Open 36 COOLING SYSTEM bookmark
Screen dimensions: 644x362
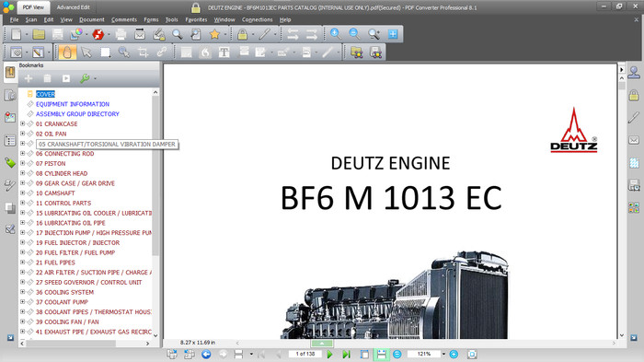(64, 292)
